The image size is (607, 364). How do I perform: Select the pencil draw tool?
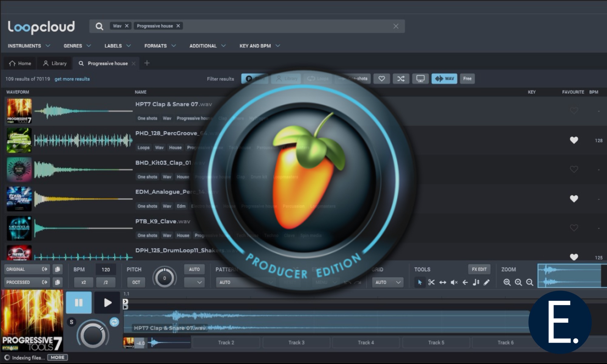pos(487,282)
